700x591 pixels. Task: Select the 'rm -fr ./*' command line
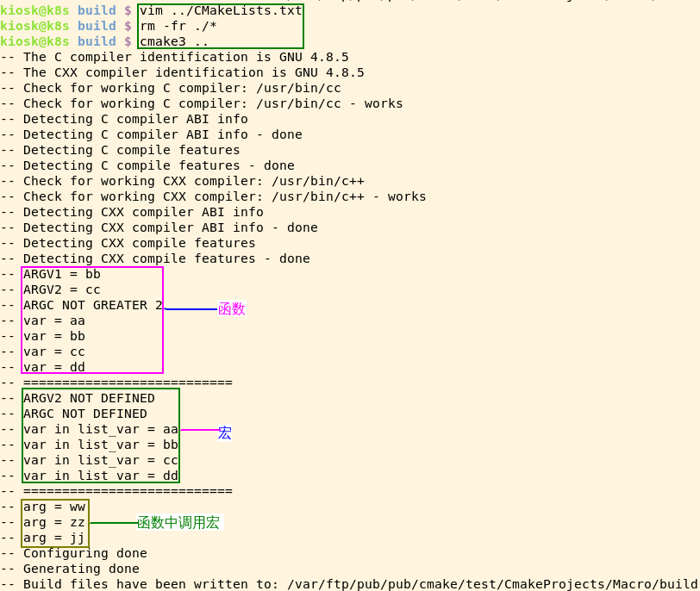click(181, 25)
